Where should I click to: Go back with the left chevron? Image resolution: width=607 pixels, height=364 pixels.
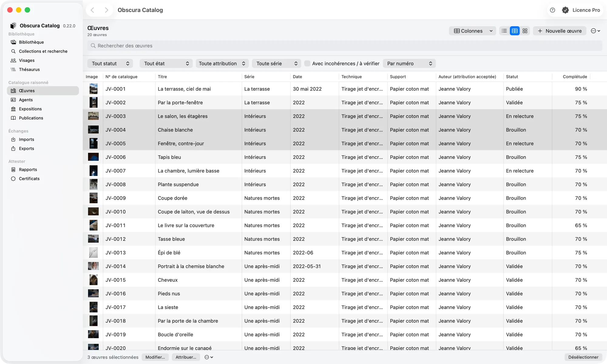93,10
